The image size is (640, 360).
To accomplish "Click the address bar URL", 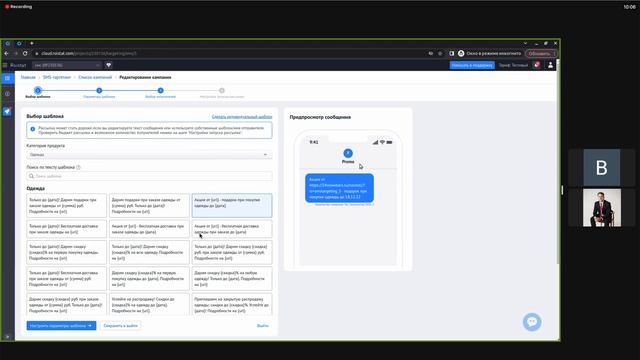I will click(89, 53).
